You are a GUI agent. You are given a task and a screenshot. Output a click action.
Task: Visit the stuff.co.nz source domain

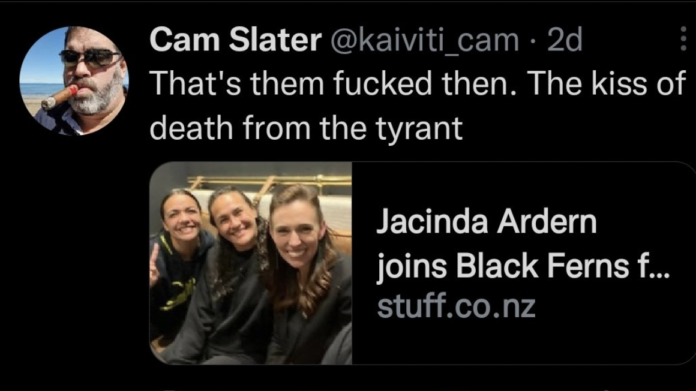pyautogui.click(x=456, y=307)
